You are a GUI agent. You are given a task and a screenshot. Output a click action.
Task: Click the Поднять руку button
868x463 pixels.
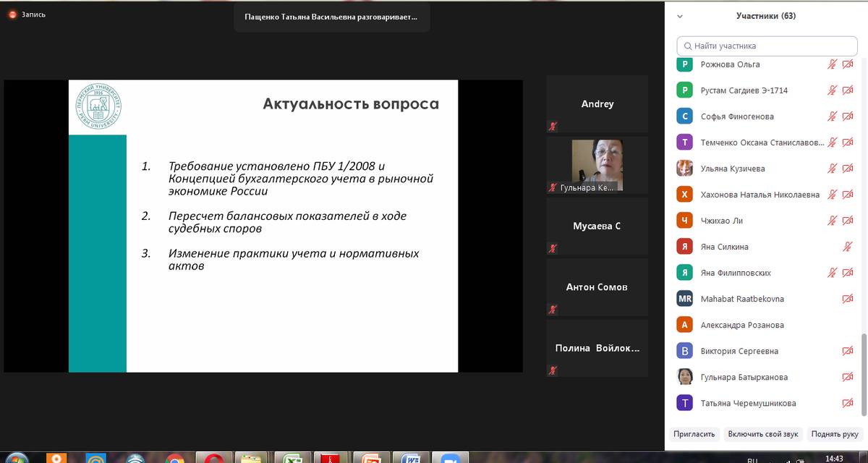click(835, 434)
